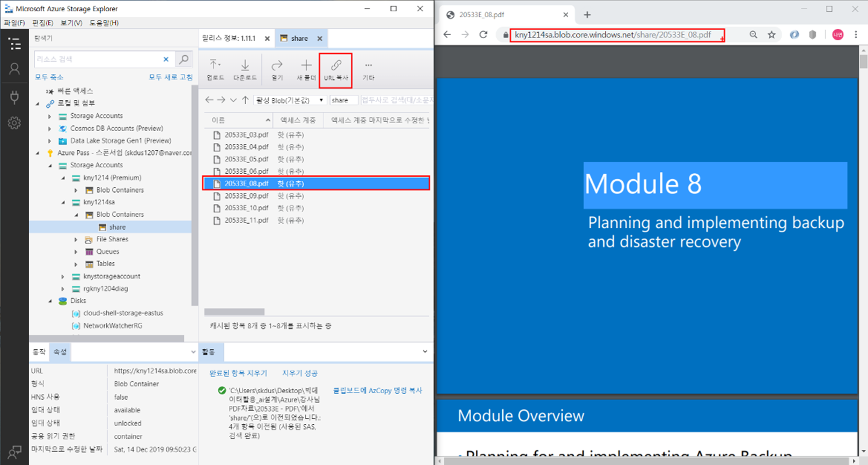Switch to the Actions (동작) tab
868x465 pixels.
[x=39, y=352]
